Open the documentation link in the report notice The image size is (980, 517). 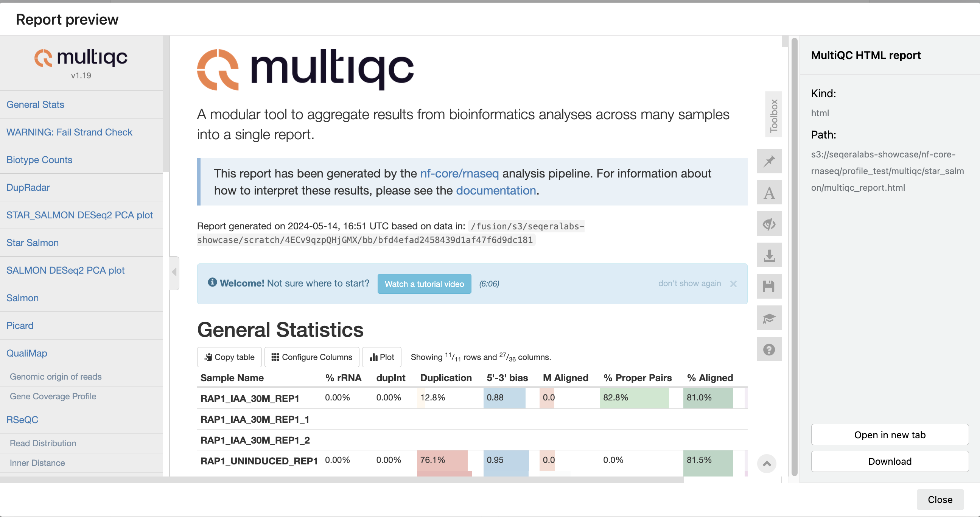coord(495,190)
